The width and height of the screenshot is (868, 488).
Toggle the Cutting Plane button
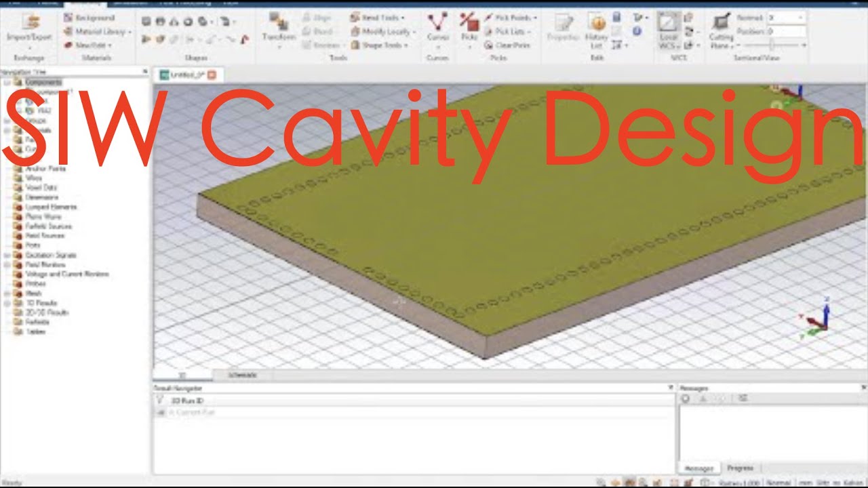pos(721,31)
